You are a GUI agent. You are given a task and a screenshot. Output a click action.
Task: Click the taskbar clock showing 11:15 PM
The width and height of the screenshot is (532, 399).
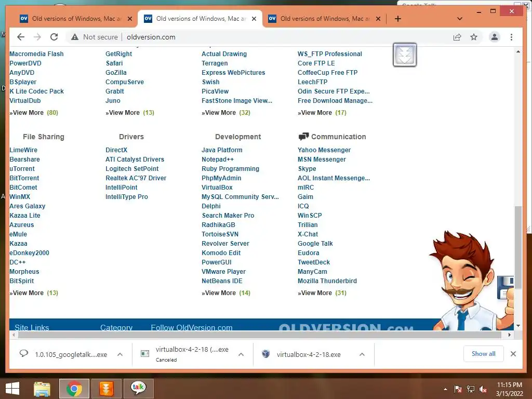509,389
